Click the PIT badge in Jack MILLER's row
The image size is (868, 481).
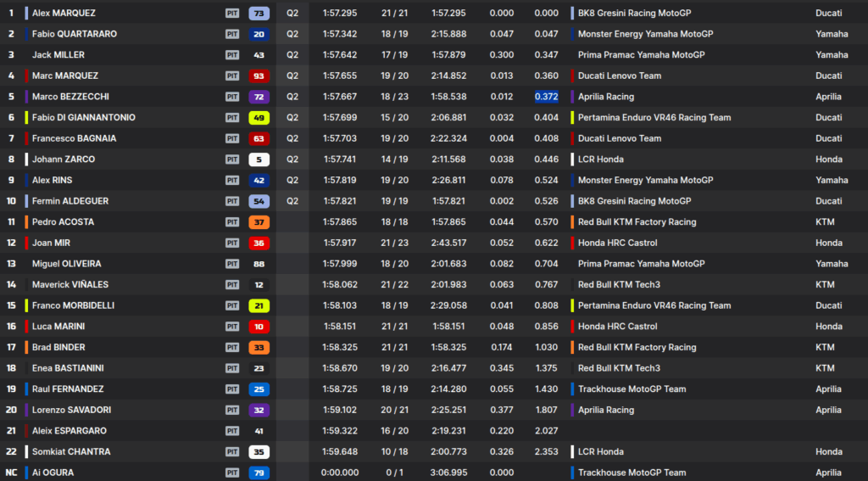click(x=232, y=55)
